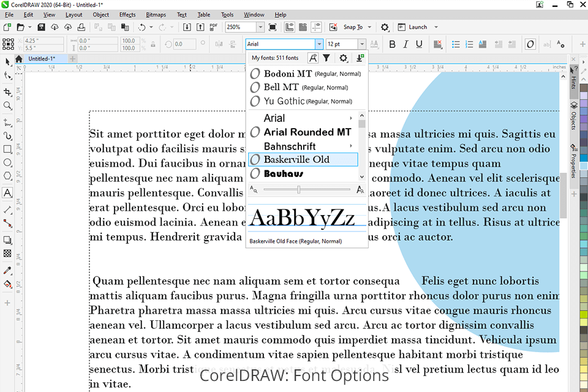Click the Print icon

tap(81, 27)
